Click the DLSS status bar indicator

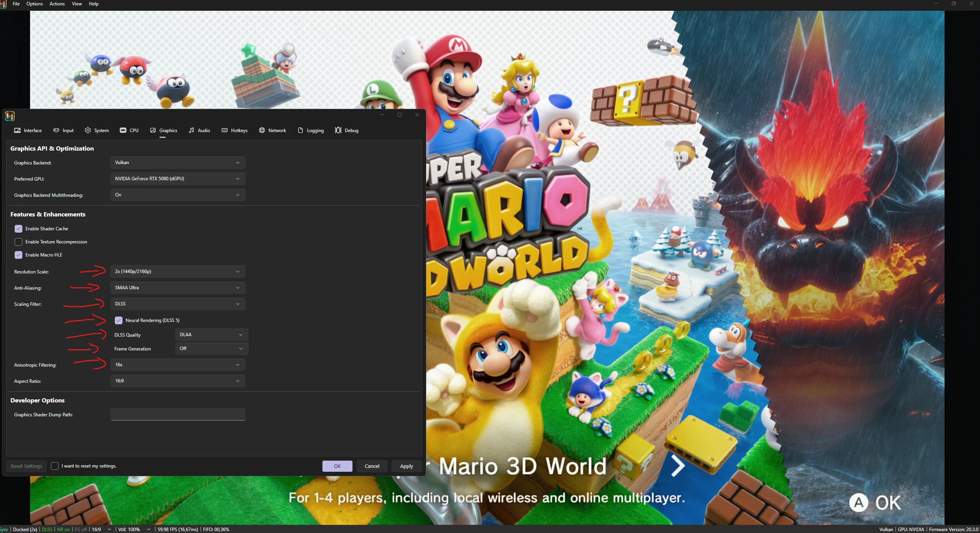pyautogui.click(x=47, y=530)
